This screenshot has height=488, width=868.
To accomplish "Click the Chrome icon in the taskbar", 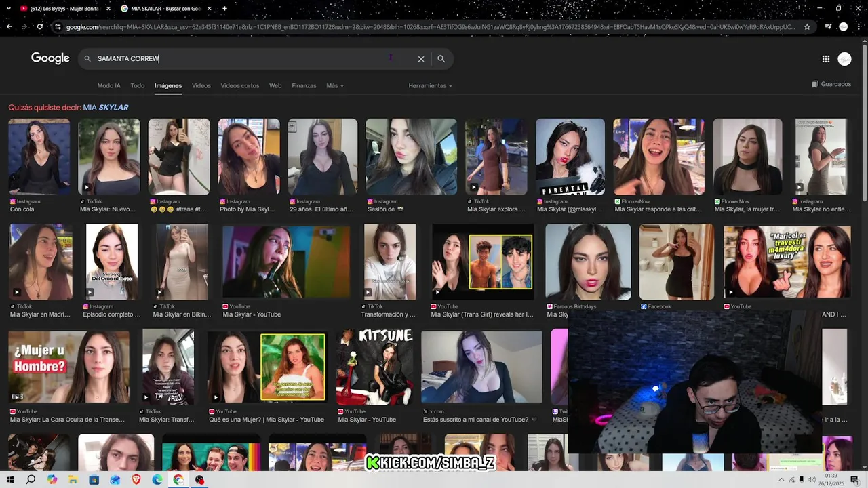I will [178, 480].
